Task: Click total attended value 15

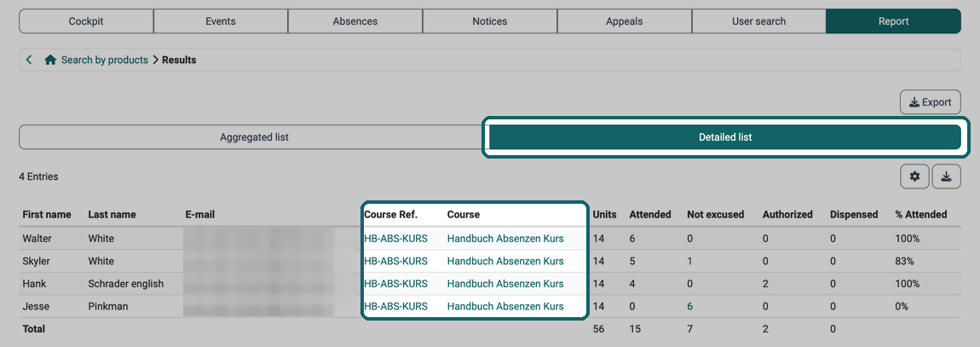Action: point(635,328)
